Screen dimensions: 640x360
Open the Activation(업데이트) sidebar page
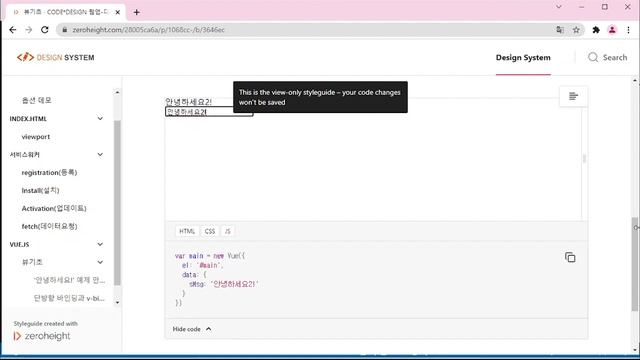[x=54, y=209]
